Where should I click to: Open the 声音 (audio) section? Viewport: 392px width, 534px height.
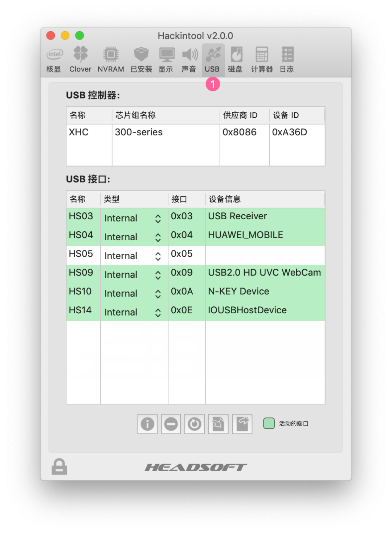tap(188, 59)
